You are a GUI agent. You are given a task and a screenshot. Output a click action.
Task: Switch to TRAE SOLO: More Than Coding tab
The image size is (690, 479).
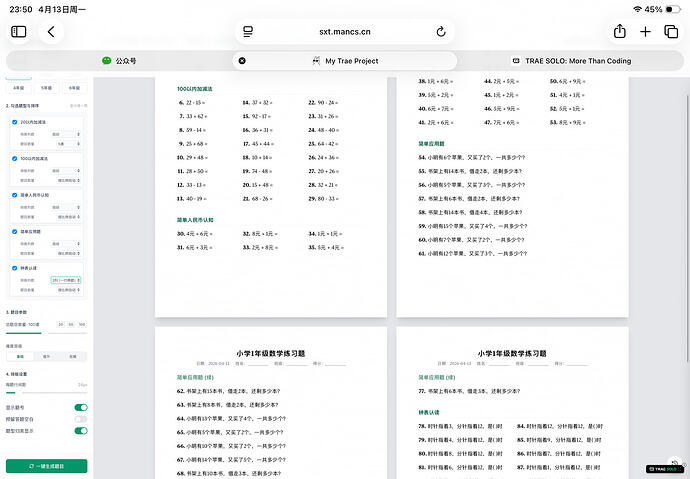[571, 61]
